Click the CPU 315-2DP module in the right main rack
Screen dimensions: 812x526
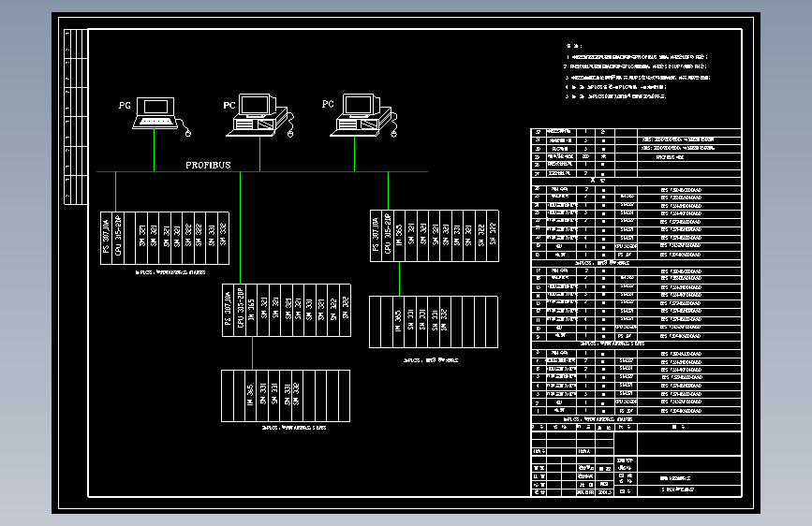pyautogui.click(x=388, y=236)
